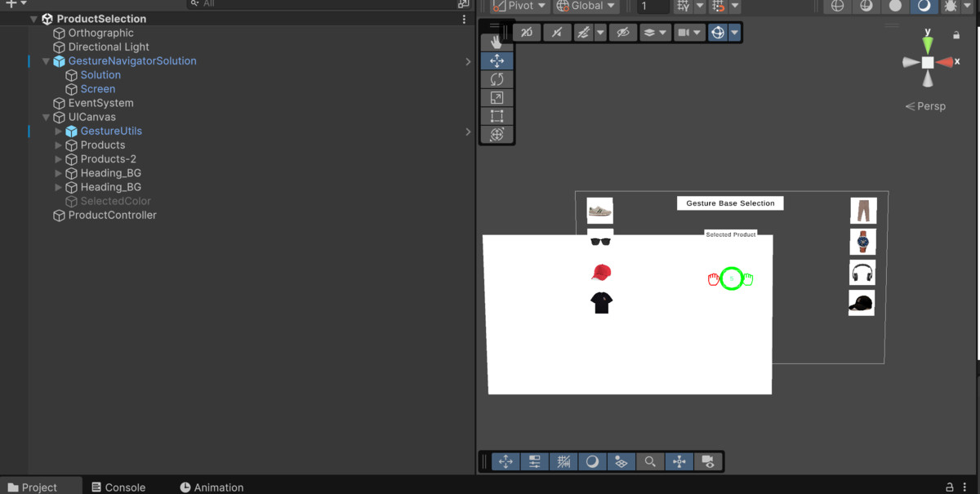Open the Animation tab
Viewport: 980px width, 494px height.
point(212,487)
